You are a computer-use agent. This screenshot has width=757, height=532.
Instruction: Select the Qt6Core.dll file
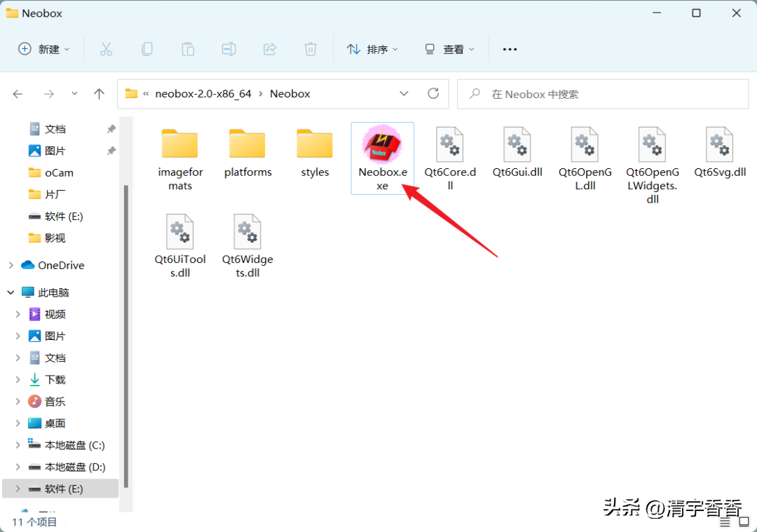tap(450, 159)
